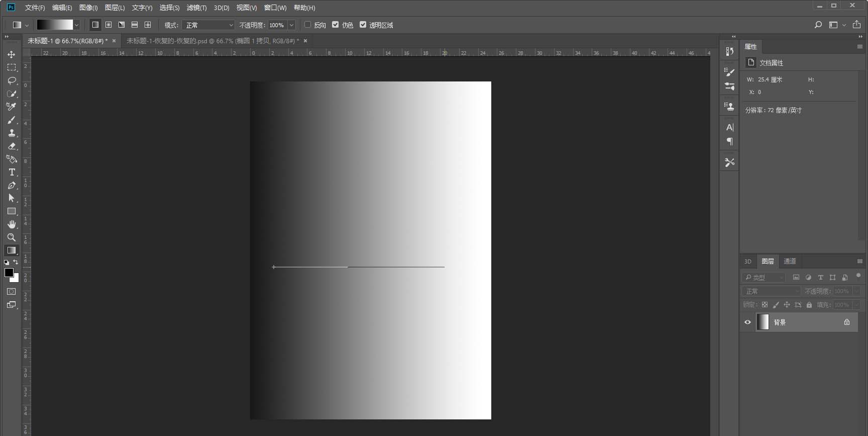Toggle the 透明区域 transparency checkbox
The image size is (868, 436).
(x=363, y=25)
